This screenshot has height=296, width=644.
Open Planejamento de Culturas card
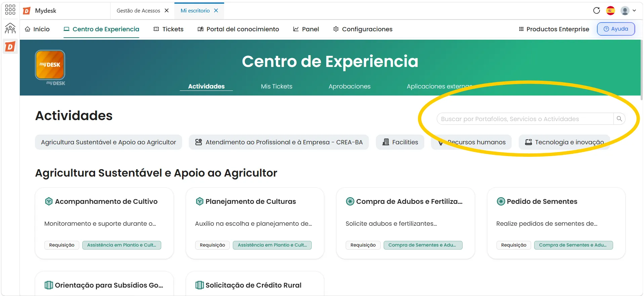[255, 223]
